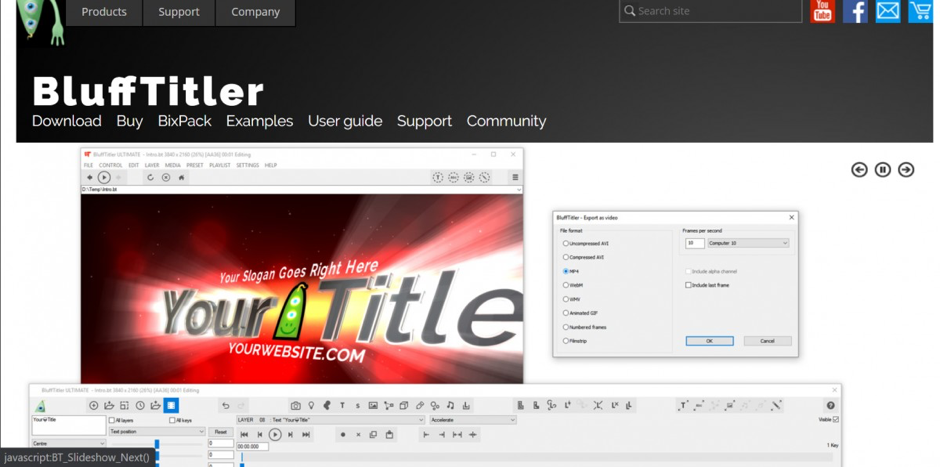Click the play button in BluffTitler preview toolbar
This screenshot has width=940, height=467.
[104, 177]
